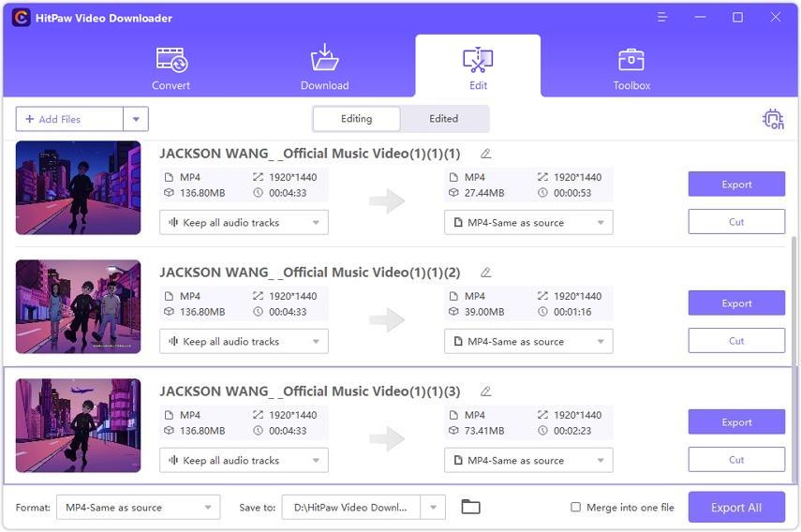Click the Add Files button
This screenshot has width=801, height=532.
point(69,119)
